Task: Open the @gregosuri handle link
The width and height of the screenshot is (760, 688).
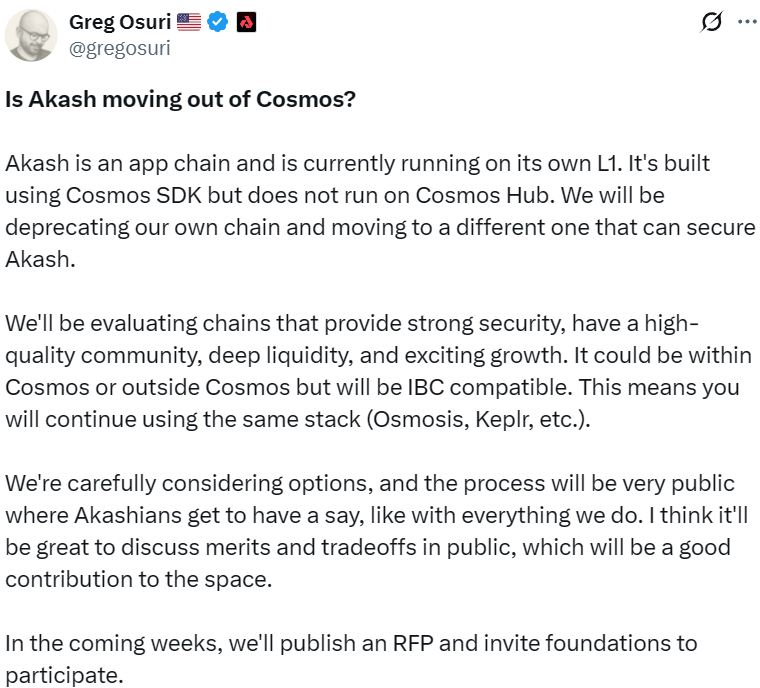Action: coord(118,47)
